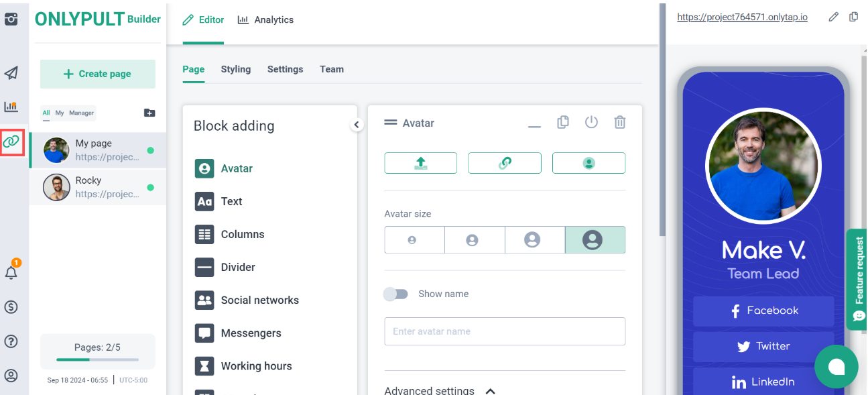The image size is (868, 395).
Task: Copy the project URL with copy icon
Action: (x=853, y=17)
